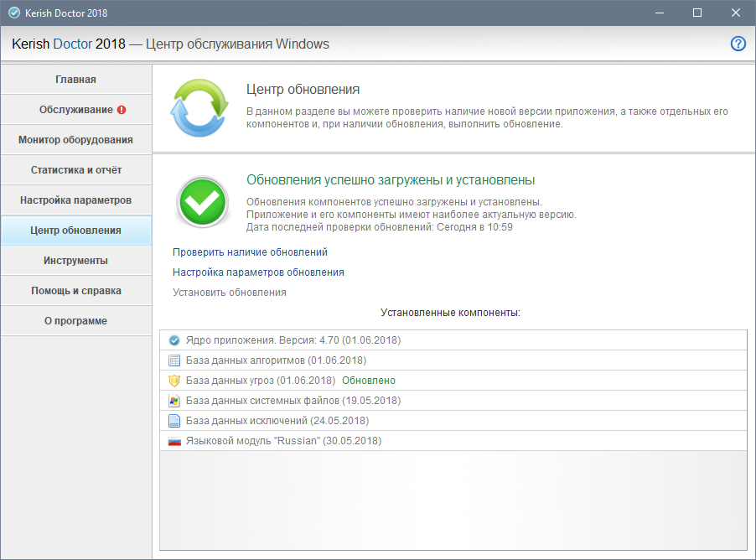This screenshot has width=756, height=560.
Task: Open Настройка параметров section
Action: point(76,200)
